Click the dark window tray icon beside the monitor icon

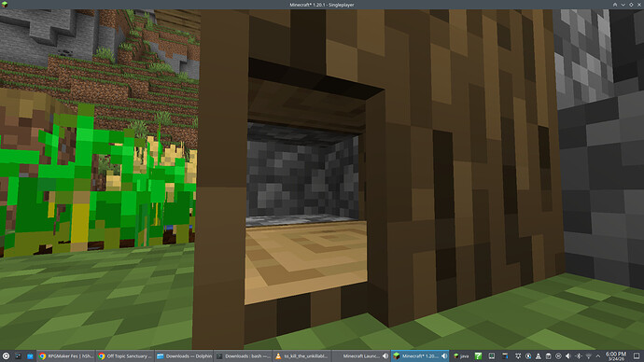505,355
